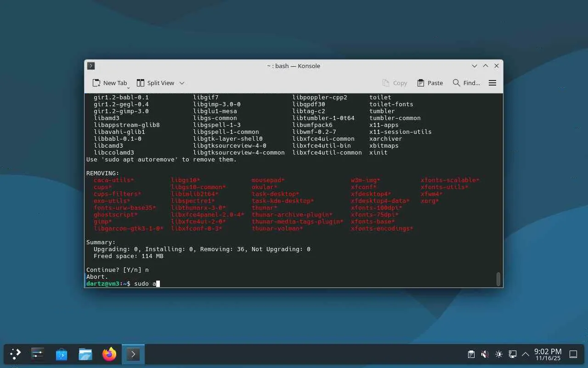
Task: Launch Firefox from the taskbar
Action: point(109,354)
